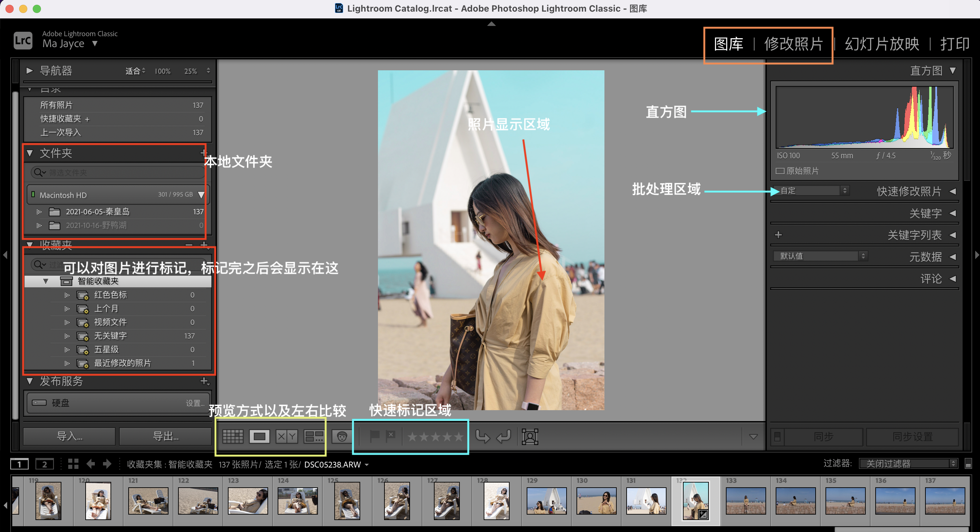This screenshot has height=532, width=980.
Task: Toggle sync switch beside 同步 button
Action: [777, 436]
